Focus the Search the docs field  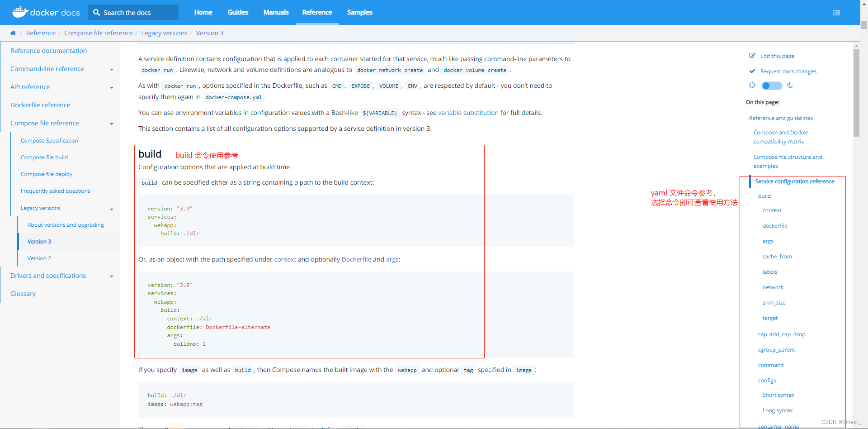(x=133, y=12)
